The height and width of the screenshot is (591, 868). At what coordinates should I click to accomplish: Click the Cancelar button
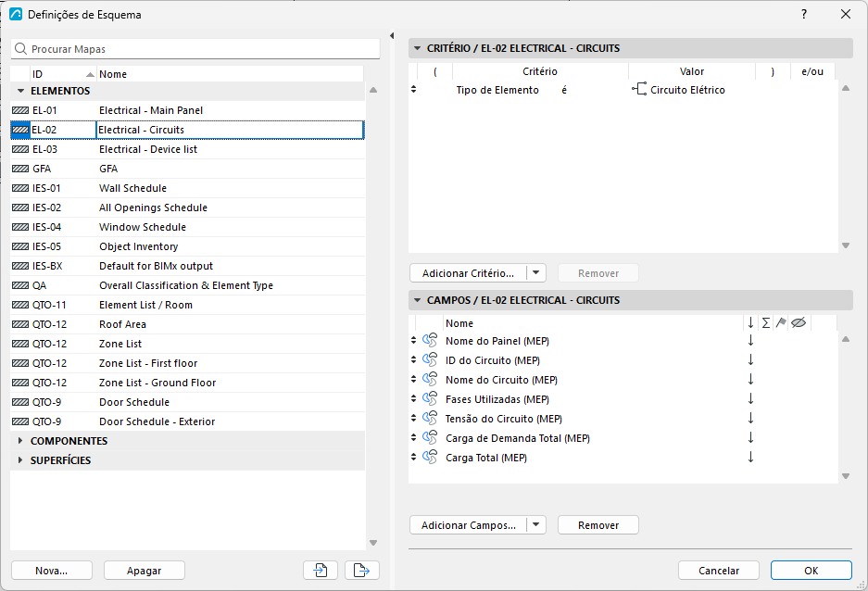click(719, 571)
